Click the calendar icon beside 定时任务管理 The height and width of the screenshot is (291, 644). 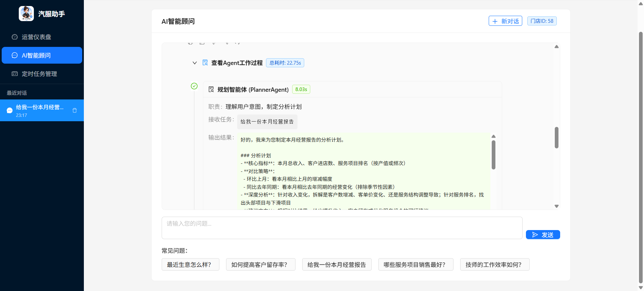15,74
